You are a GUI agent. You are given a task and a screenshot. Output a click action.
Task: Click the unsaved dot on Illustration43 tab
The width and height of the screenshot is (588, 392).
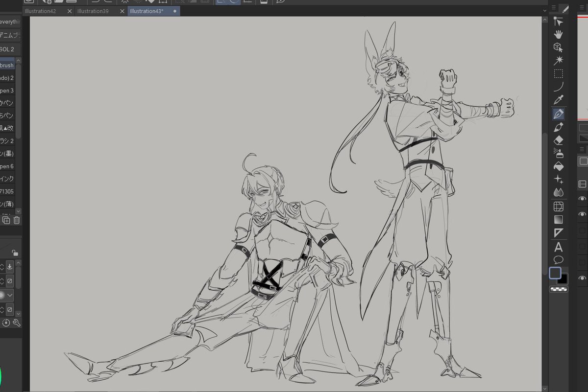[175, 11]
